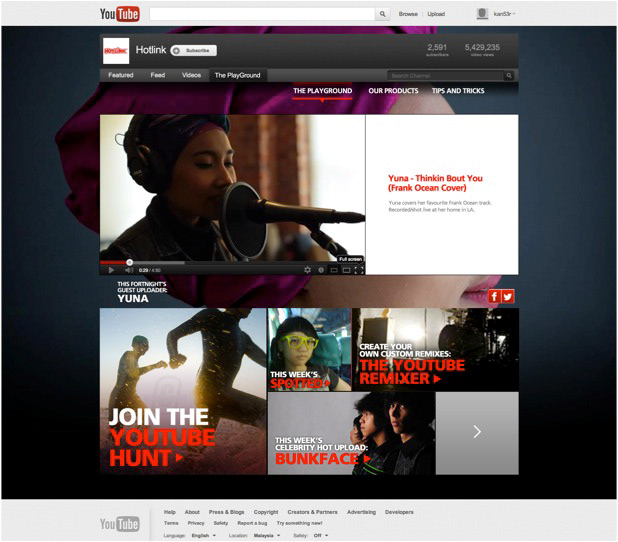Open video settings gear icon

click(307, 270)
